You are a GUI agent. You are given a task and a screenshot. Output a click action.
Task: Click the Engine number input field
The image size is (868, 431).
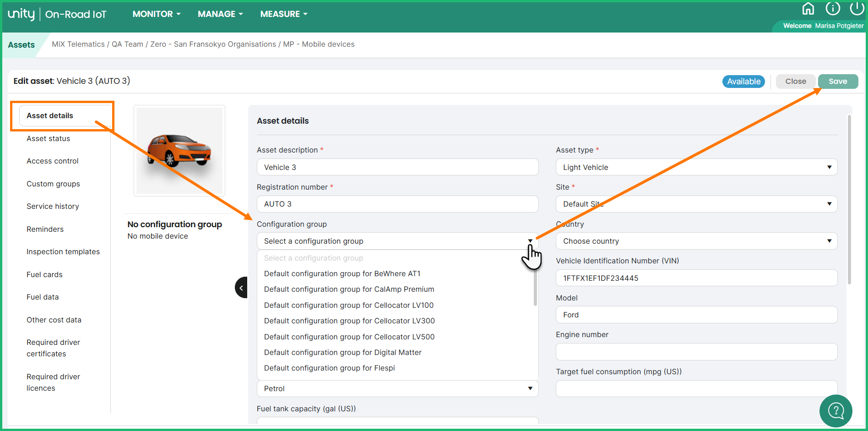(696, 352)
